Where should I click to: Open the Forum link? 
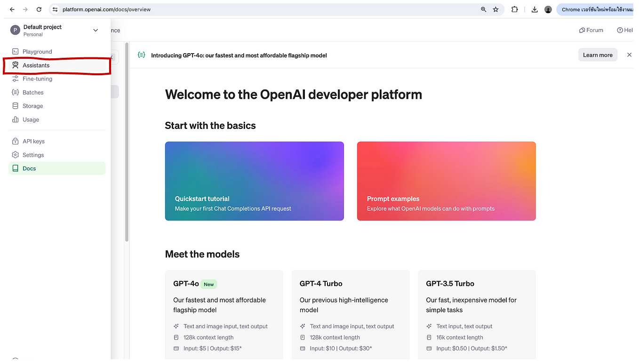(x=591, y=30)
